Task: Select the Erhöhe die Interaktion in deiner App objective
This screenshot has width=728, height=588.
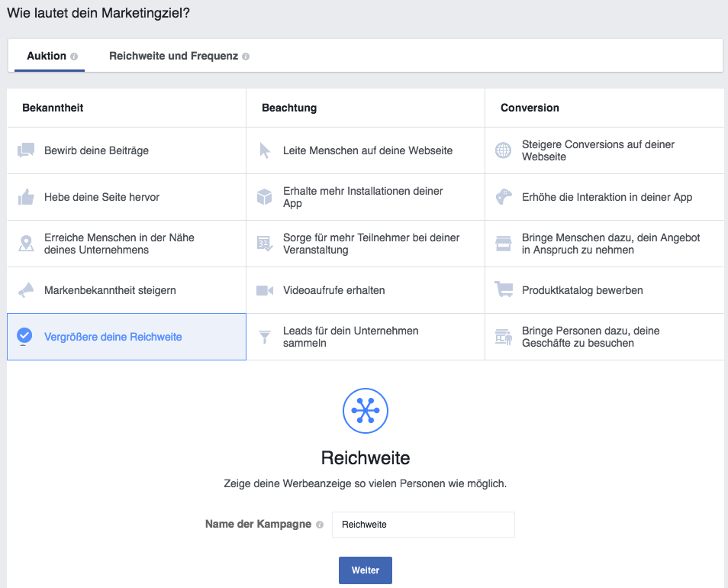Action: click(x=607, y=197)
